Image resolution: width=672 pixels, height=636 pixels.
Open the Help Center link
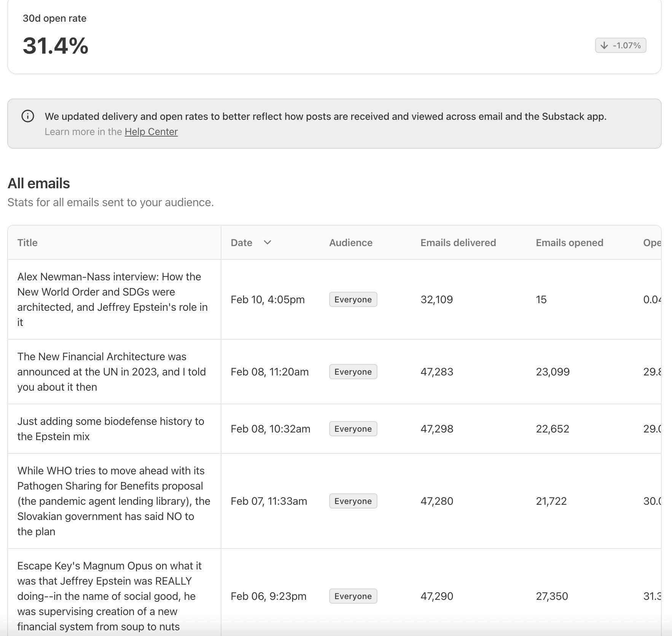151,132
